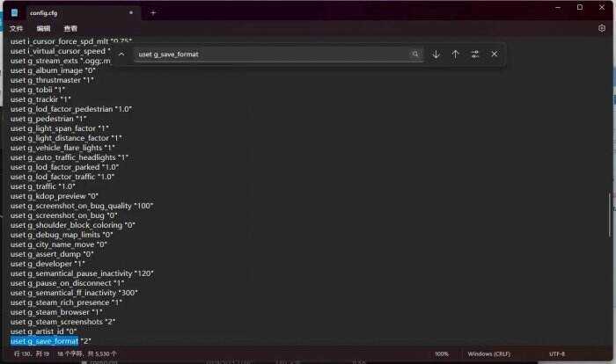
Task: Open the 查看 menu
Action: click(70, 29)
